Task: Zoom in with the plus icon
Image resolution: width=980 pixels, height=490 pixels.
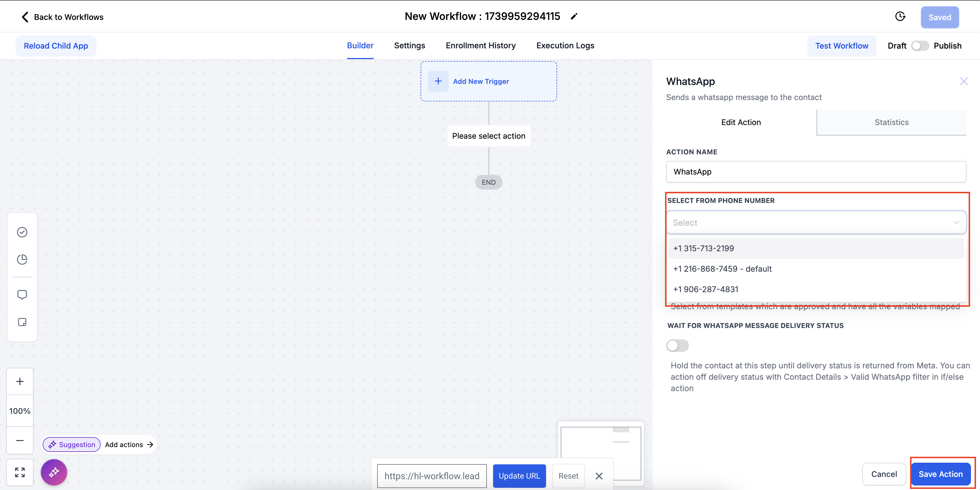Action: [20, 382]
